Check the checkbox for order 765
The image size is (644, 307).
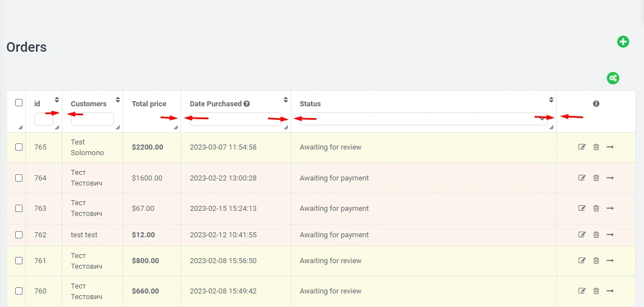click(19, 147)
